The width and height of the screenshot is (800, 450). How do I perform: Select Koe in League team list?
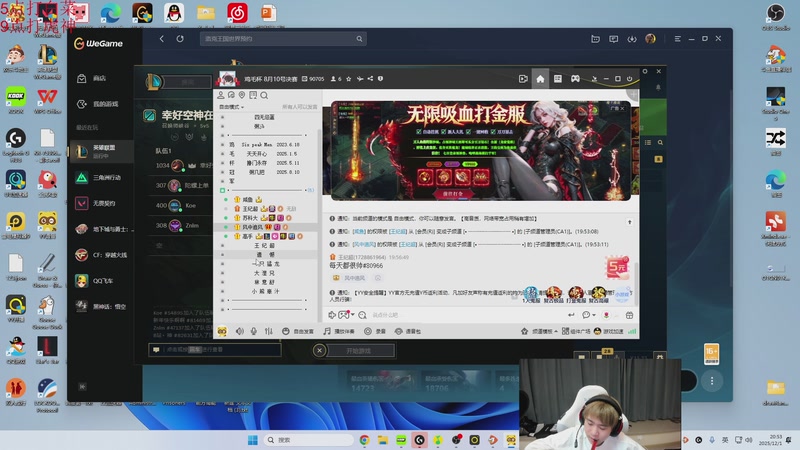click(190, 206)
